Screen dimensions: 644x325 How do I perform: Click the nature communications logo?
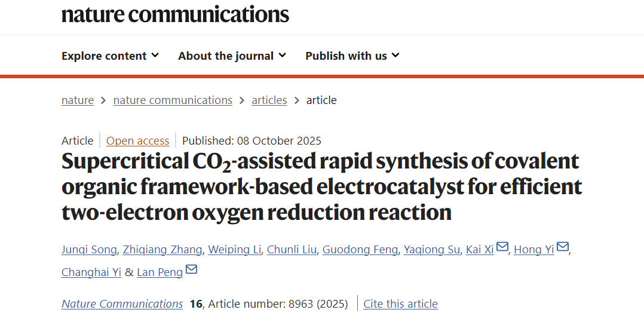[x=175, y=14]
